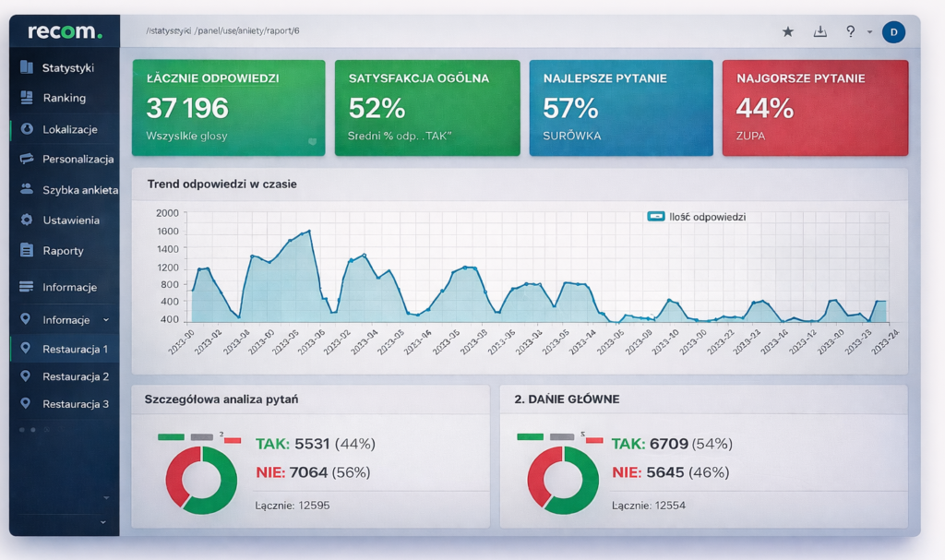Click the Lokalizacje icon in sidebar

(x=26, y=129)
